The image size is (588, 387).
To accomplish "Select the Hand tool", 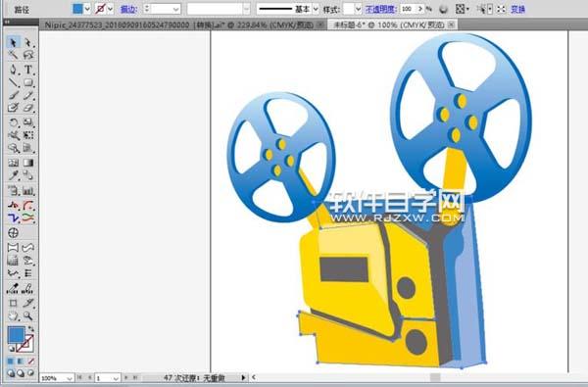I will [13, 316].
